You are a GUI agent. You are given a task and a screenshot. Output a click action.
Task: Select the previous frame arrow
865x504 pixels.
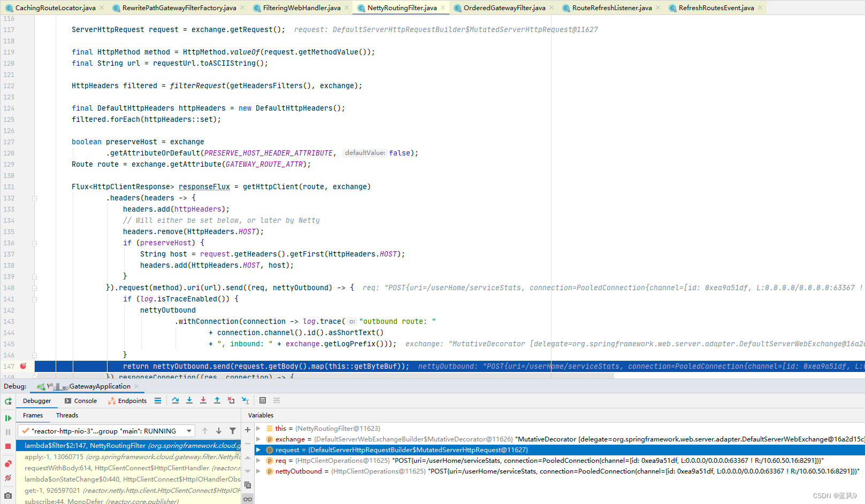click(205, 431)
